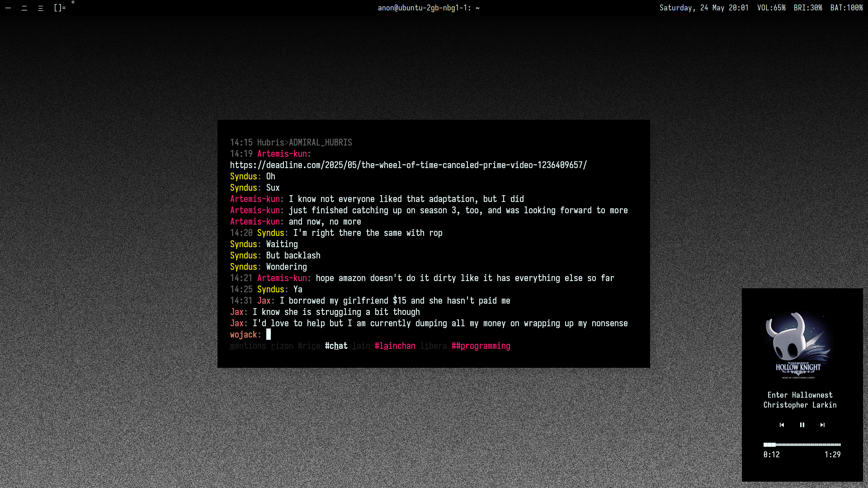Select the rizon network tab
Screen dimensions: 868x488
(282, 346)
